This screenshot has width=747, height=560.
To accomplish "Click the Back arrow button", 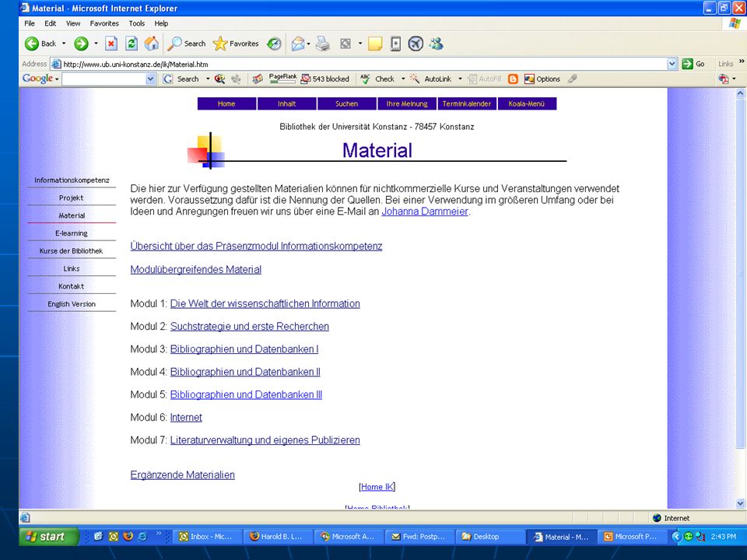I will [40, 44].
